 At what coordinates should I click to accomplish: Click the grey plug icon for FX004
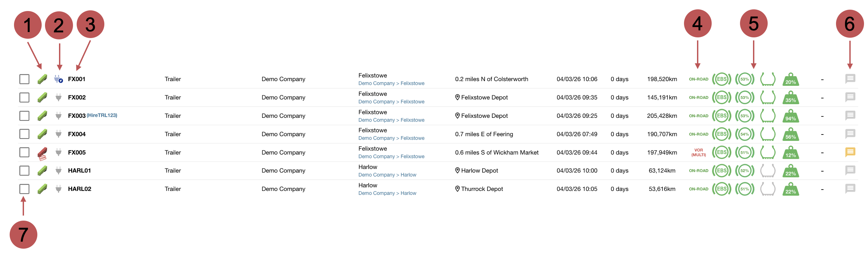click(x=58, y=134)
